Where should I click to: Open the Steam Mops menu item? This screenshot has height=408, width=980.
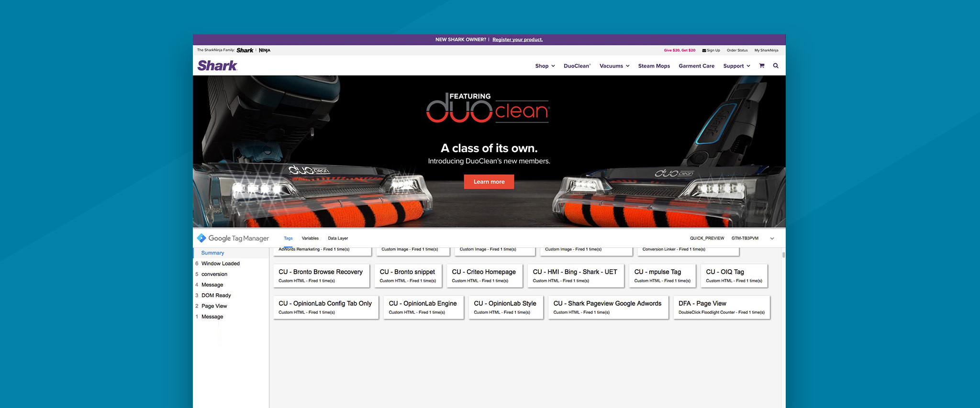point(654,66)
